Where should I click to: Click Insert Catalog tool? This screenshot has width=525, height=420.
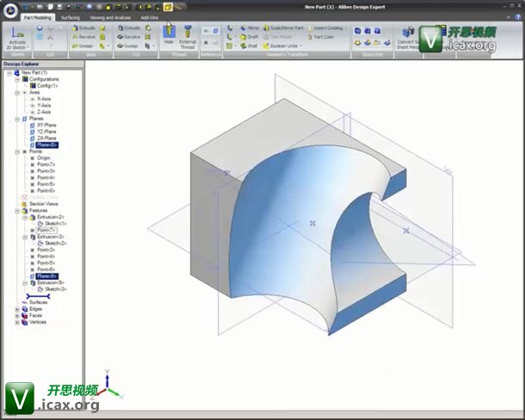pos(325,28)
